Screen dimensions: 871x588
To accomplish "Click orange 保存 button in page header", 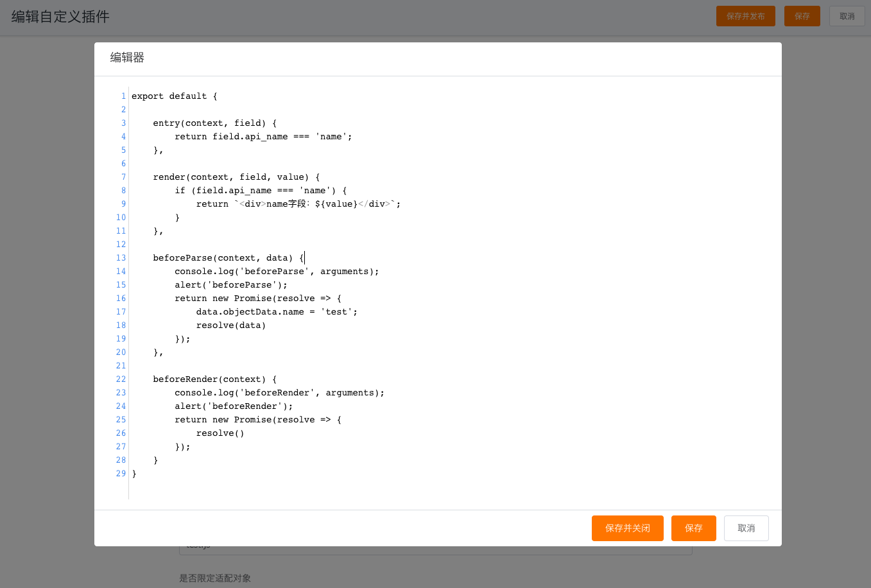I will pyautogui.click(x=802, y=16).
